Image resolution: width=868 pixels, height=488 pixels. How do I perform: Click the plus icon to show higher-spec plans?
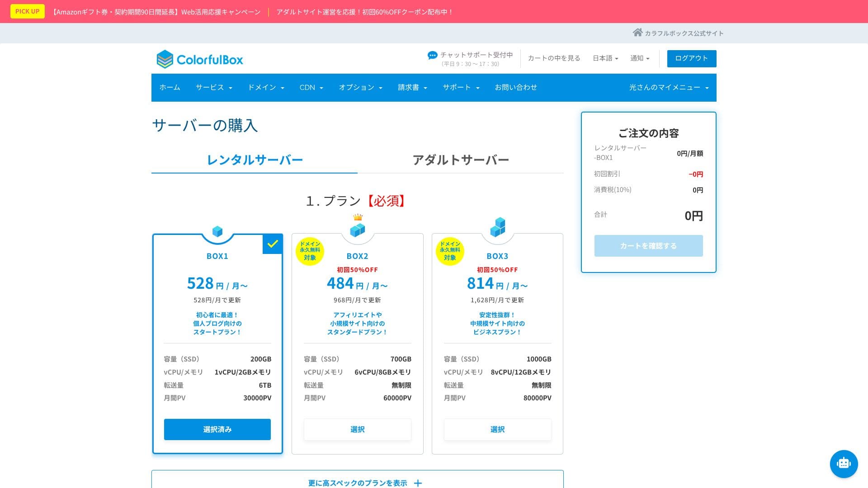[x=418, y=483]
